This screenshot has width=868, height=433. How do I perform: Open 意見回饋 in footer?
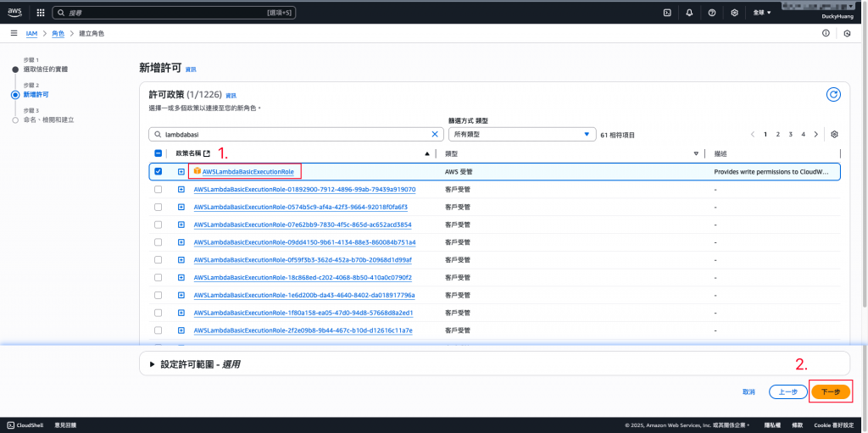(x=65, y=425)
